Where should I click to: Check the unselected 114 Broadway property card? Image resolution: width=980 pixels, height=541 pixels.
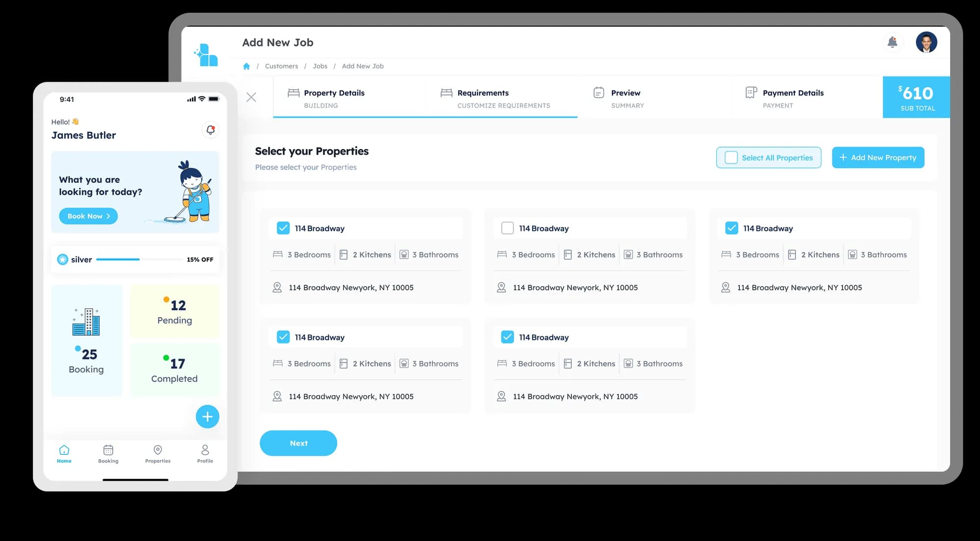(x=507, y=227)
